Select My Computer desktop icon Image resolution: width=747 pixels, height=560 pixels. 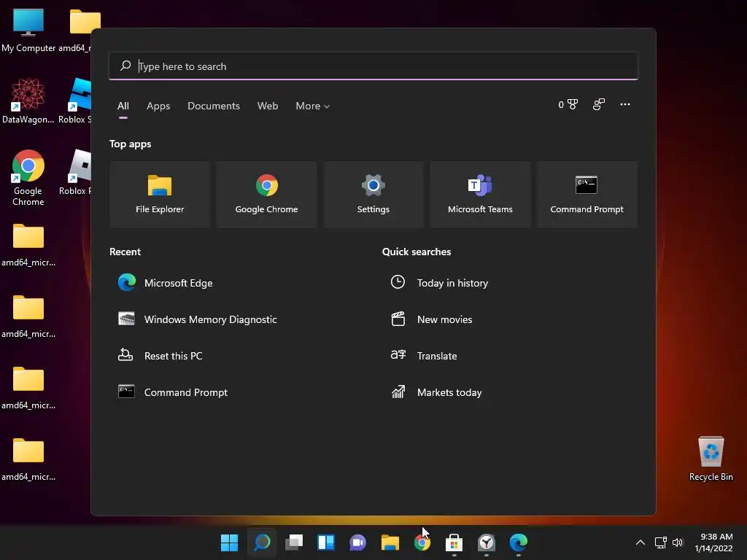click(x=28, y=30)
